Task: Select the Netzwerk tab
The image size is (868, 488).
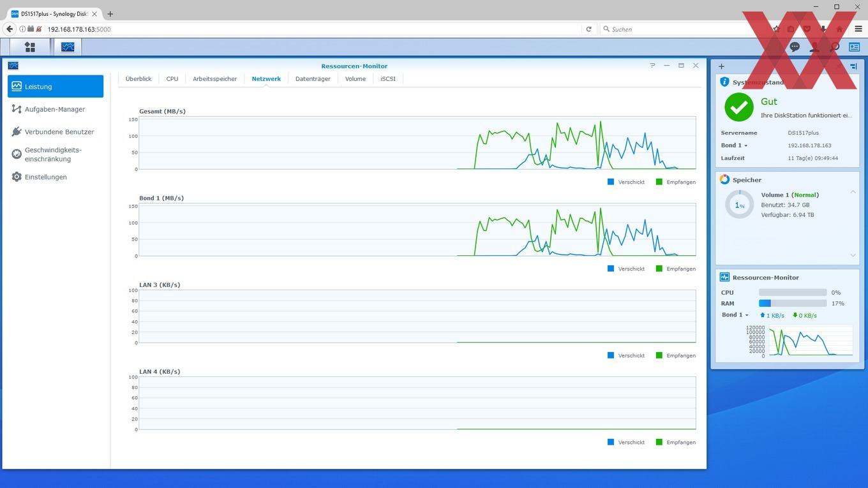Action: coord(266,79)
